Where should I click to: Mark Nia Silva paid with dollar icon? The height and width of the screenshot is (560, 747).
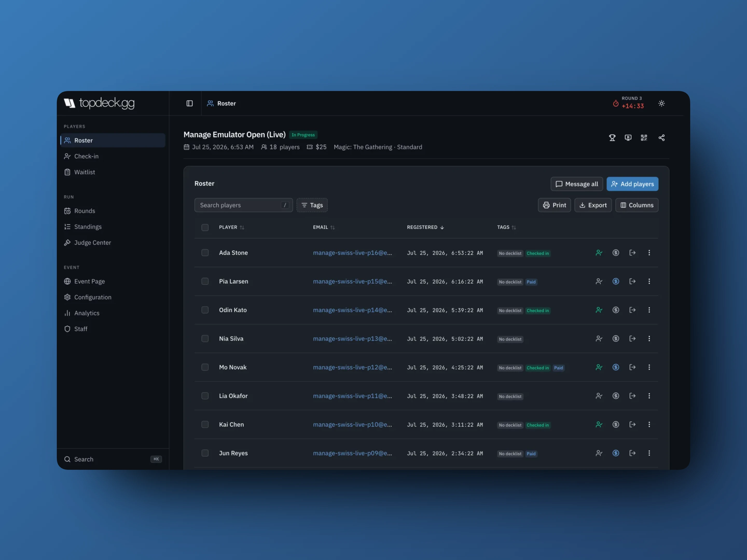[616, 339]
